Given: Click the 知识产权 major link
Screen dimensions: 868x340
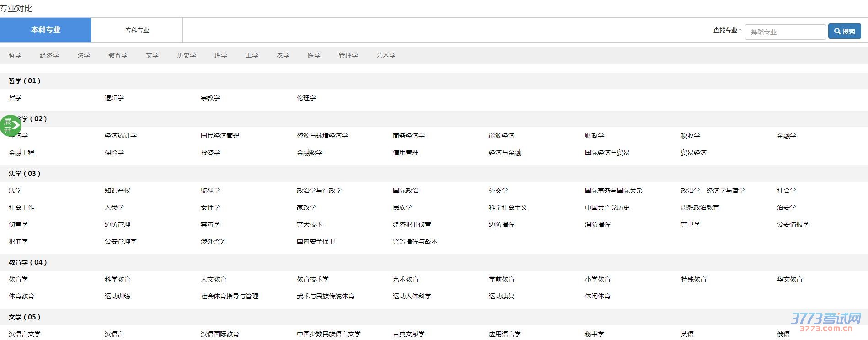Looking at the screenshot, I should [118, 191].
